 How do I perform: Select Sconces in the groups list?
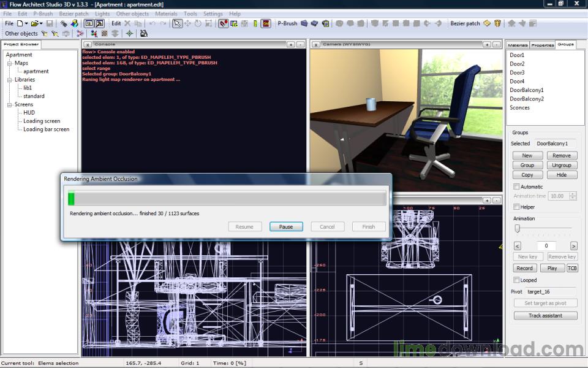point(519,107)
